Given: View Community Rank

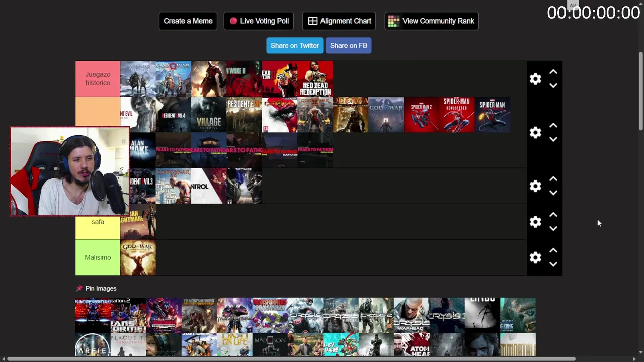Looking at the screenshot, I should pos(432,21).
